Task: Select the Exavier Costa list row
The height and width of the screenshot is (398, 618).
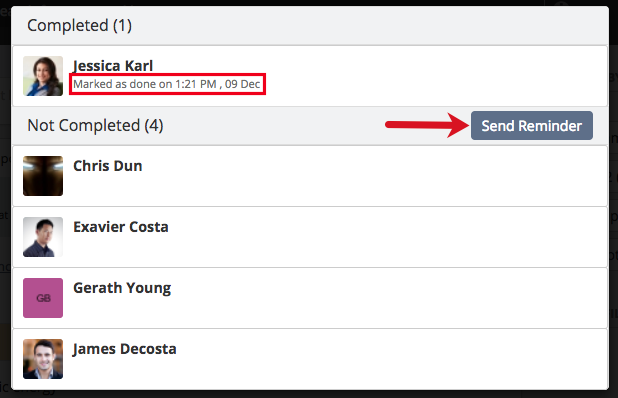Action: coord(310,237)
